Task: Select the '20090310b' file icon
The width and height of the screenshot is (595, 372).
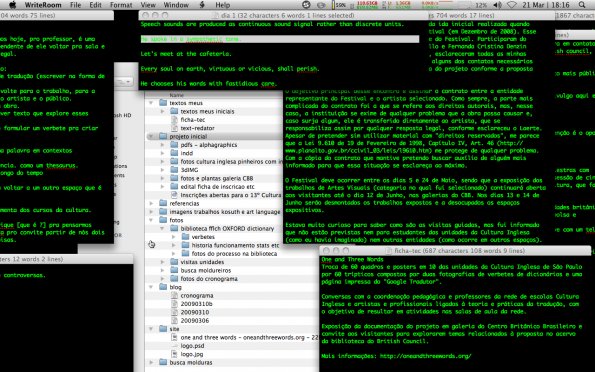Action: click(x=174, y=304)
